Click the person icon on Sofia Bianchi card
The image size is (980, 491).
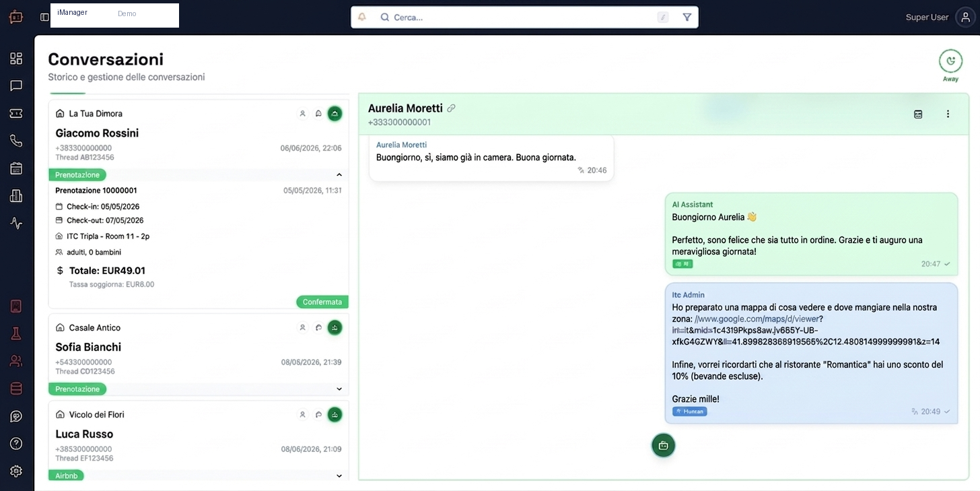pos(303,328)
